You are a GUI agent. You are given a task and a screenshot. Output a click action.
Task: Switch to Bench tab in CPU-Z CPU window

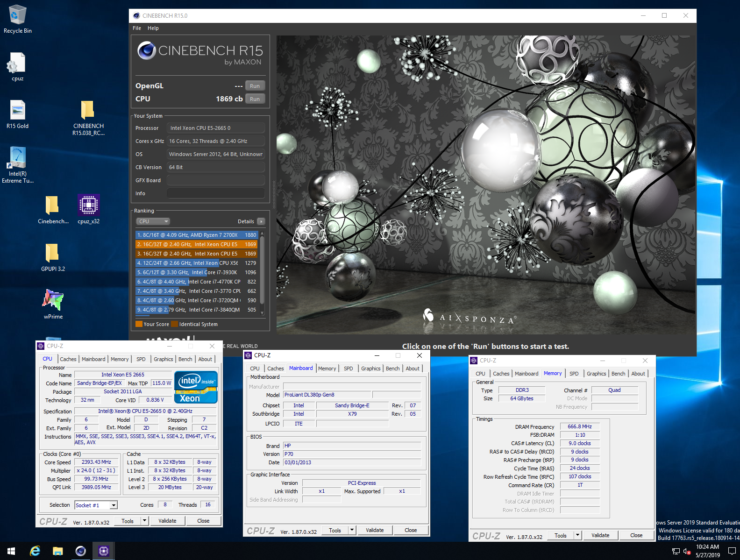185,359
